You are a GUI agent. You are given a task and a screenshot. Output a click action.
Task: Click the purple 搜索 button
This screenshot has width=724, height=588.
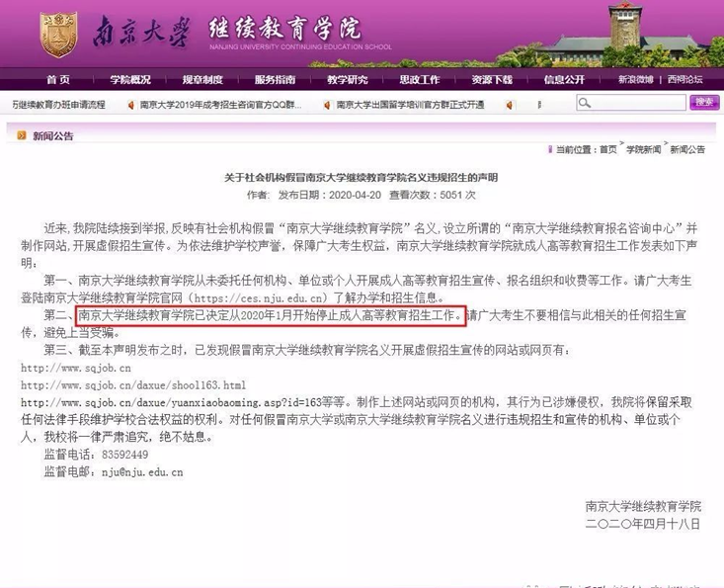[x=704, y=102]
